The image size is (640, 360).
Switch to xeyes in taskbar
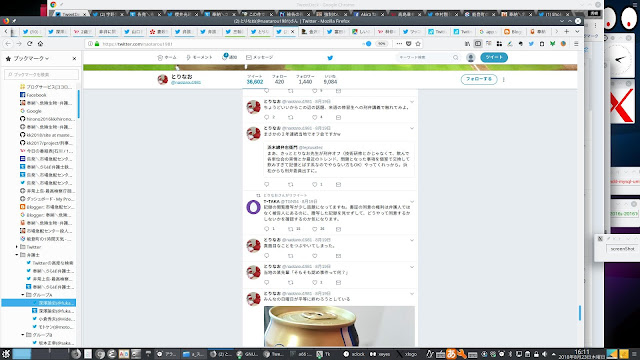click(380, 354)
